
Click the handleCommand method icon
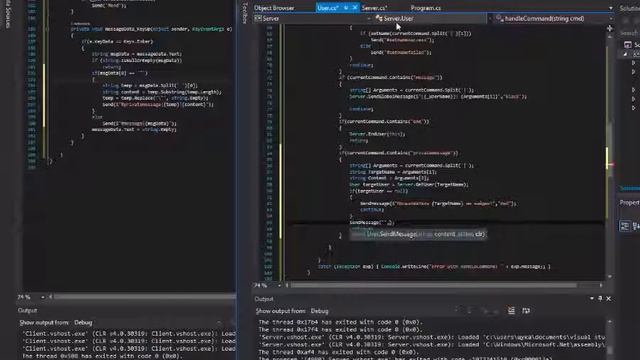500,18
